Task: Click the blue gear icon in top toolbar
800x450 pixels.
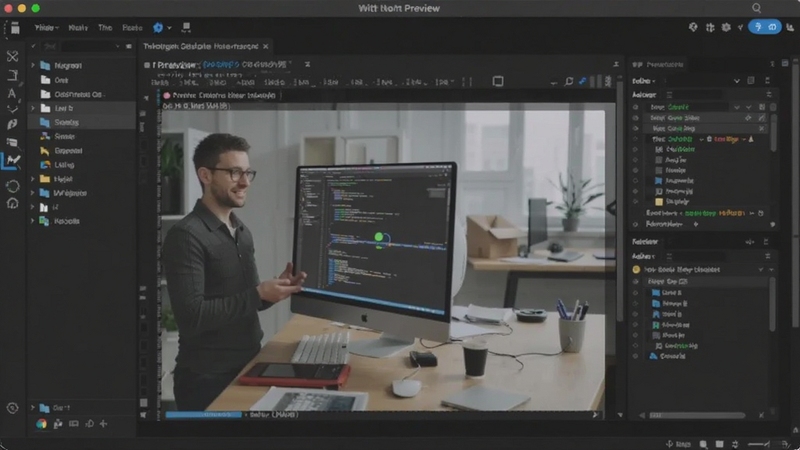Action: coord(158,28)
